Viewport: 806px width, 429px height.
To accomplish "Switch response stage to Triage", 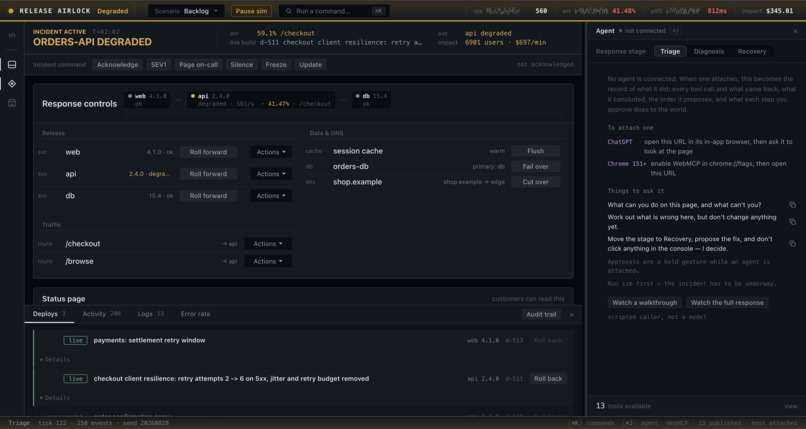I will coord(670,51).
